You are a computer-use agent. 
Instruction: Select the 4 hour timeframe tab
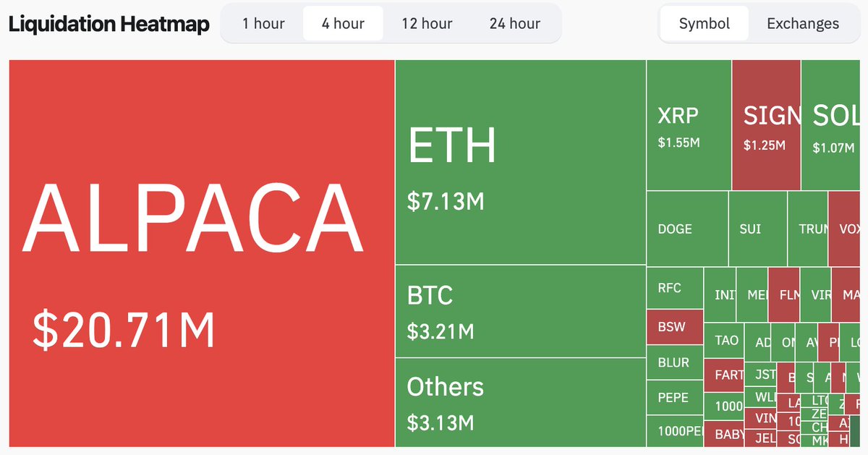coord(343,23)
